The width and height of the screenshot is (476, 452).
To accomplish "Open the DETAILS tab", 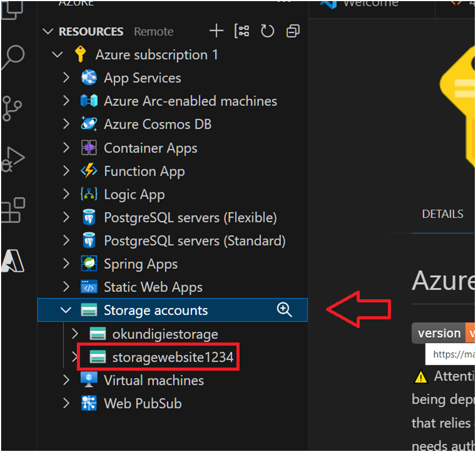I will coord(443,214).
